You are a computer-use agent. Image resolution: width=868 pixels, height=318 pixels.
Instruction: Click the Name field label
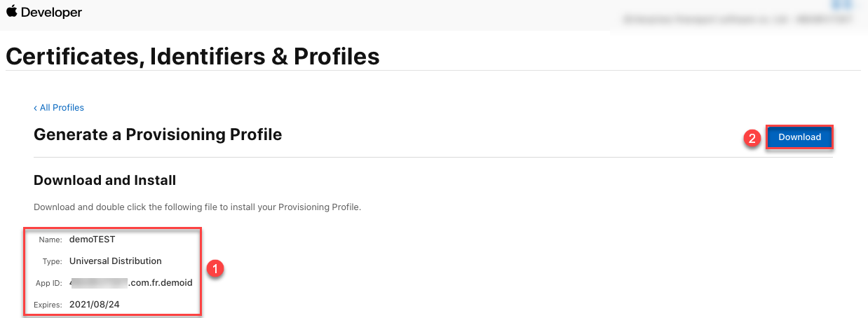coord(50,240)
